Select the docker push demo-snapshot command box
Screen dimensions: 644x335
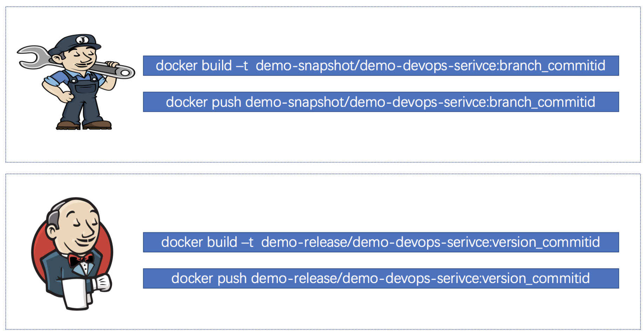tap(381, 102)
